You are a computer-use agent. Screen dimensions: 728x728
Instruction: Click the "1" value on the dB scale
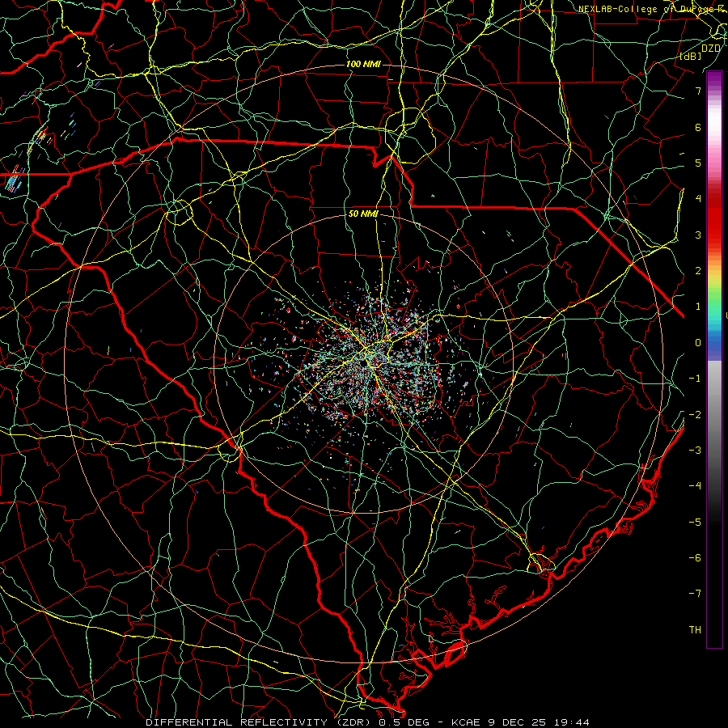[698, 307]
